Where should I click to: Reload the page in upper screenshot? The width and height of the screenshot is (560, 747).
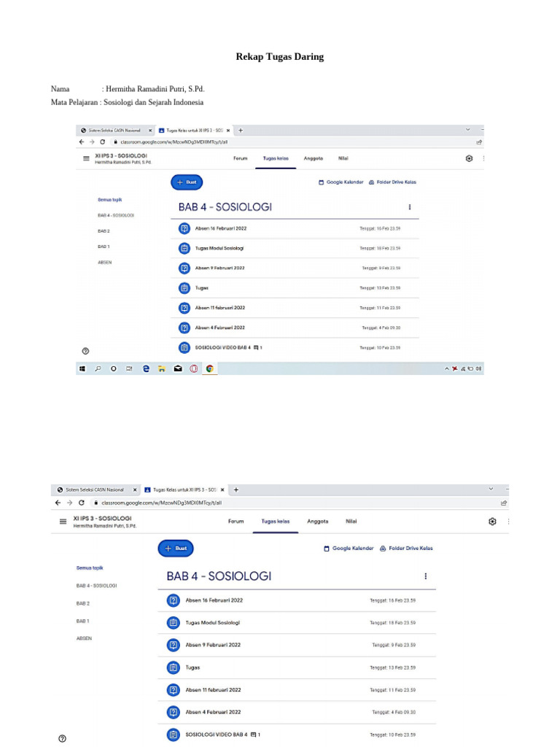(x=102, y=142)
